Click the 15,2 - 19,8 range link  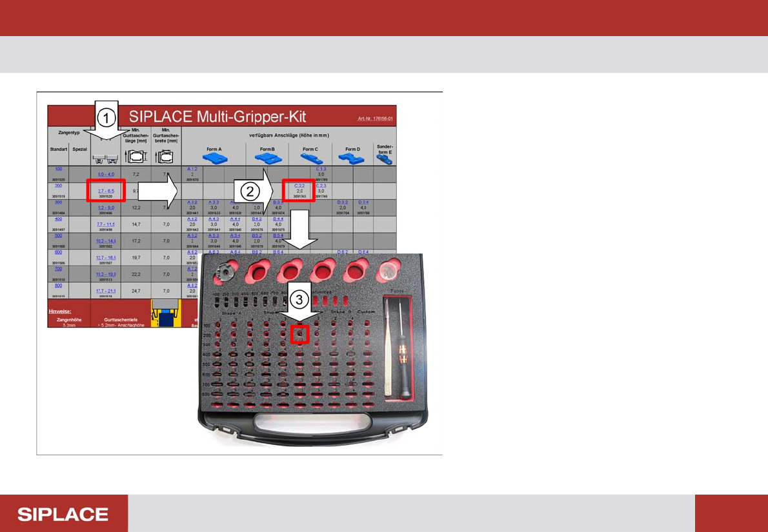(106, 275)
